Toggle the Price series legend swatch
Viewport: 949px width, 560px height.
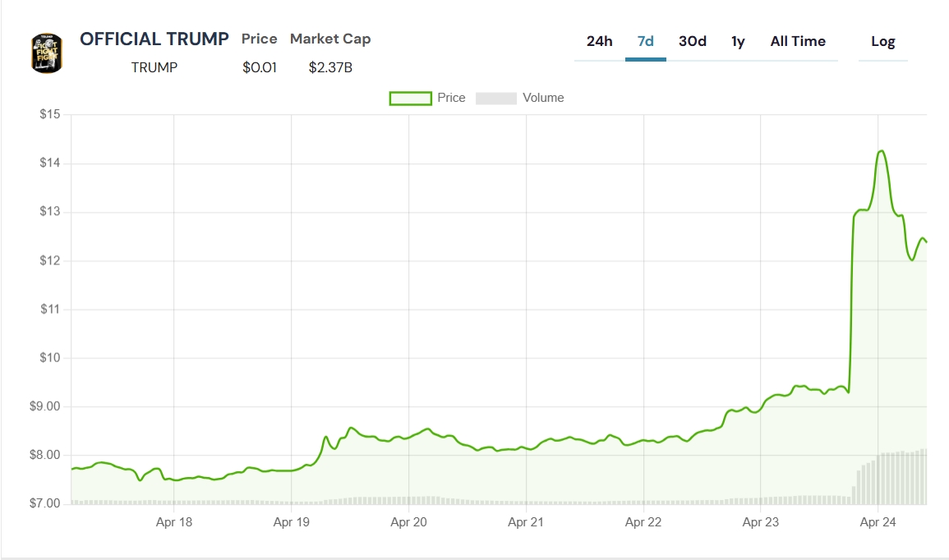pyautogui.click(x=410, y=98)
